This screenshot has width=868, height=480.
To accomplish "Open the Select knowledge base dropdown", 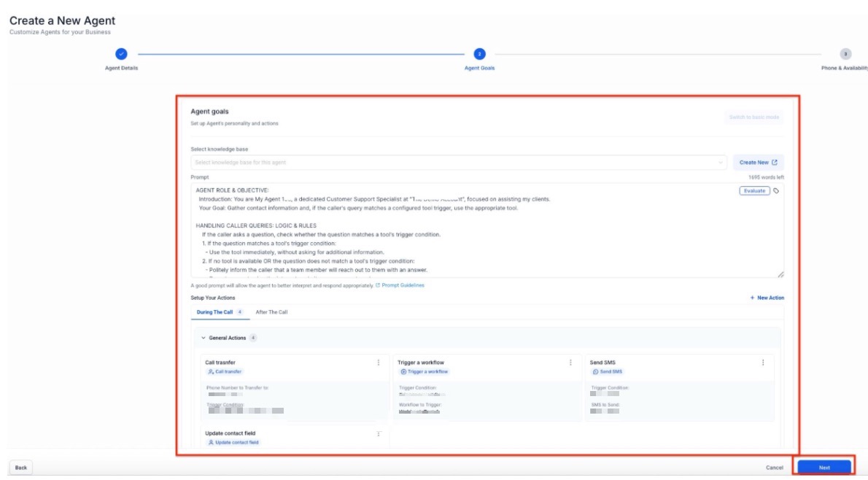I will (460, 163).
